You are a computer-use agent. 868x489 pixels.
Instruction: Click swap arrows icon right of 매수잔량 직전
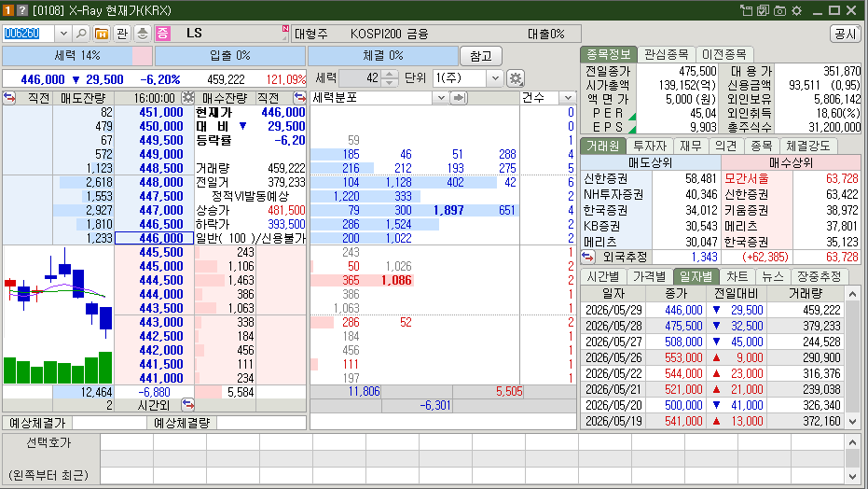click(x=299, y=98)
